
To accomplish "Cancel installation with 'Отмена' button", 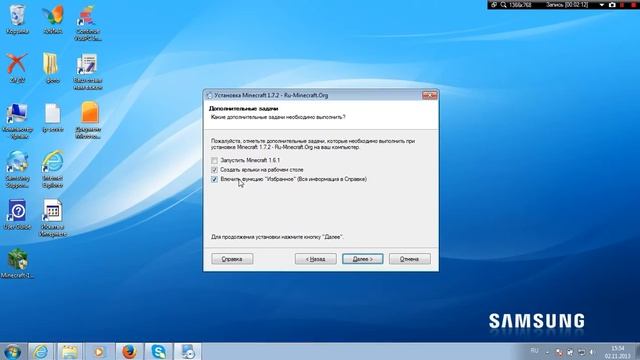I will point(409,259).
